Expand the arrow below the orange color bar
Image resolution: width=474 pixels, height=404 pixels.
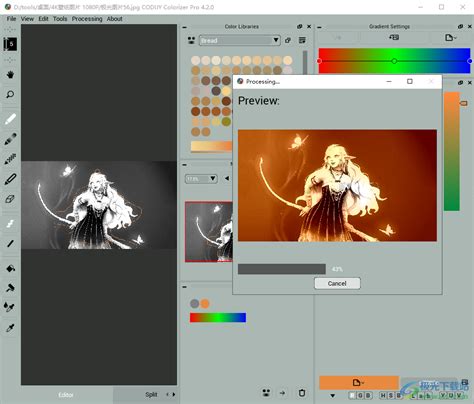(x=332, y=396)
